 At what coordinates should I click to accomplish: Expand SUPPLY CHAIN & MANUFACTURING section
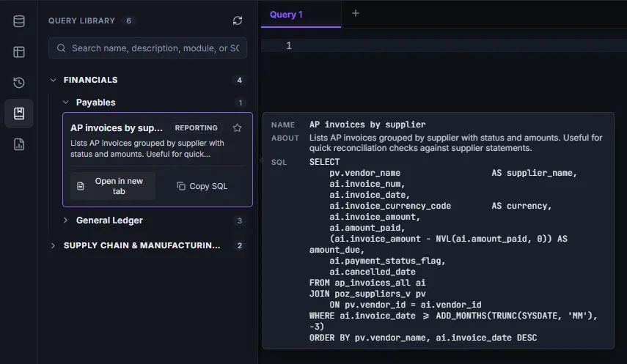(54, 245)
